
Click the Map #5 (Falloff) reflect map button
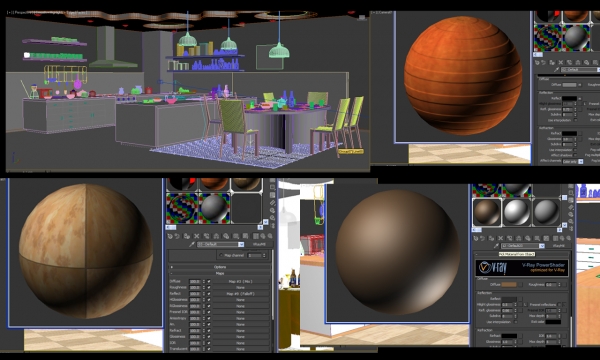pos(240,293)
